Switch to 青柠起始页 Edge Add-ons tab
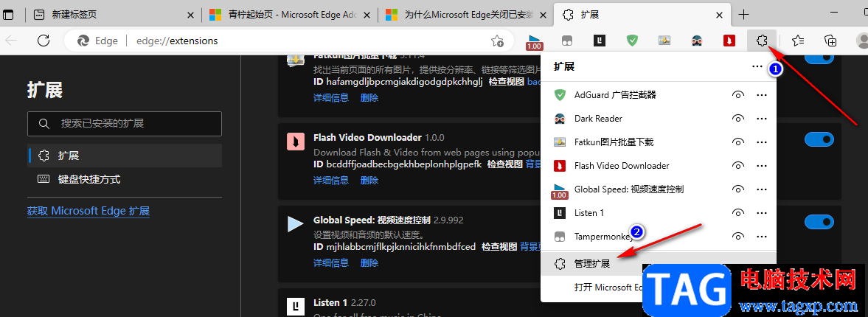 [290, 15]
